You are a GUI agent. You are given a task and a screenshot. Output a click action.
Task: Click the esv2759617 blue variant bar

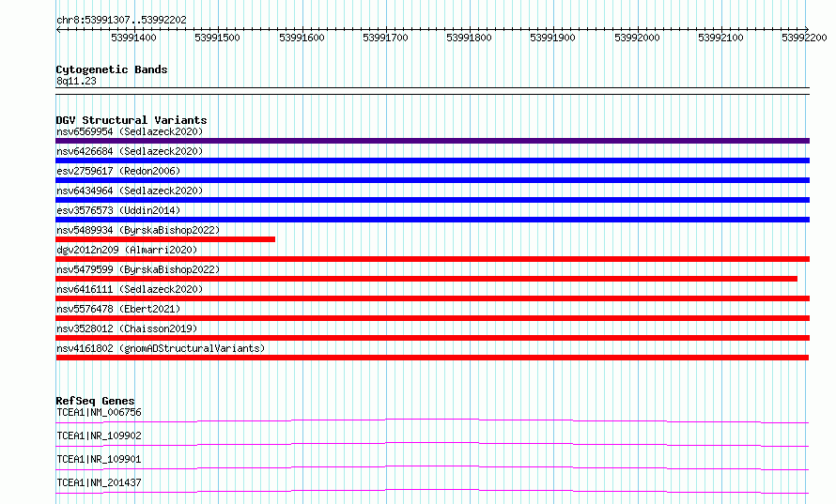coord(432,180)
